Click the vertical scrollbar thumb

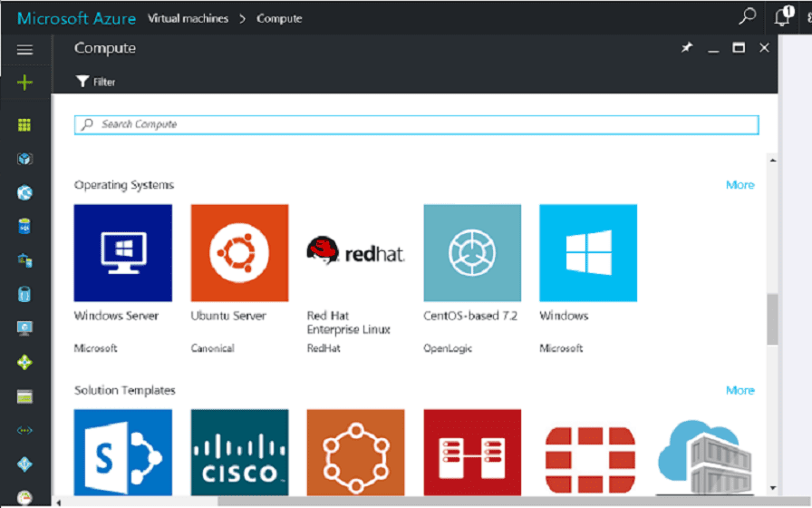click(x=772, y=318)
